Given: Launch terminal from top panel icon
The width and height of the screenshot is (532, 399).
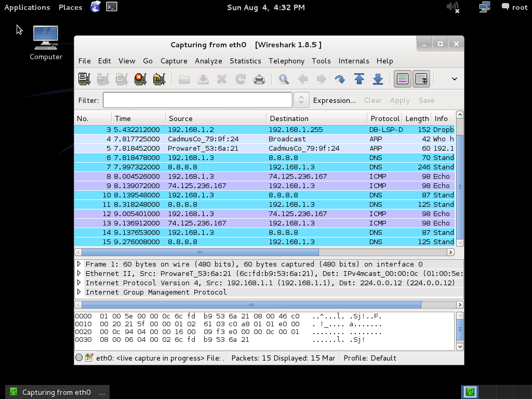Looking at the screenshot, I should [x=112, y=7].
